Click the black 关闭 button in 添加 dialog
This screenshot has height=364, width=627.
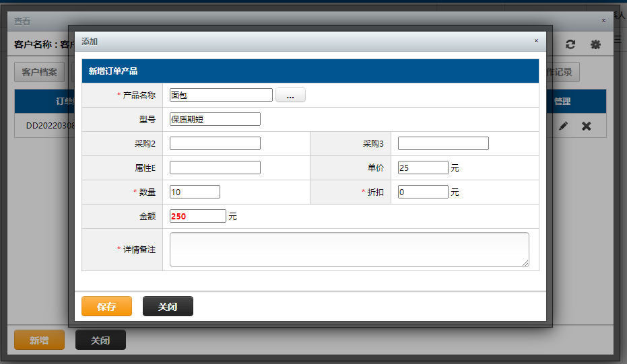coord(168,306)
